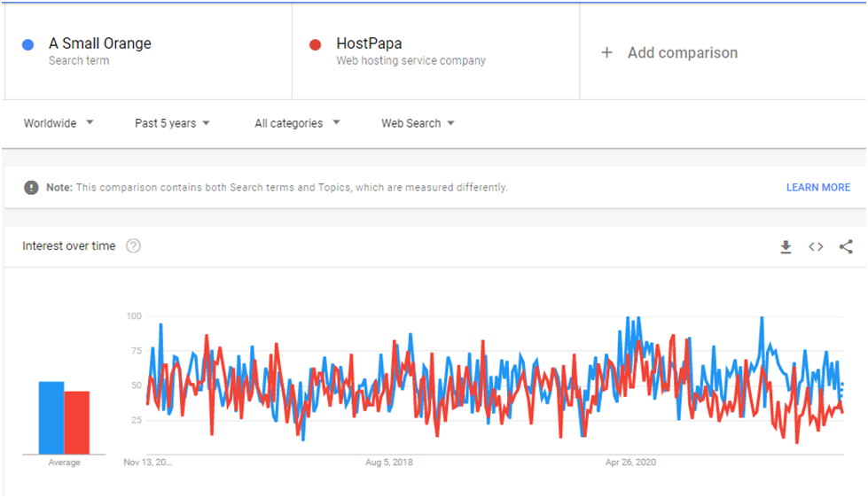Click the 100 value on the y-axis
Image resolution: width=868 pixels, height=498 pixels.
[x=134, y=316]
